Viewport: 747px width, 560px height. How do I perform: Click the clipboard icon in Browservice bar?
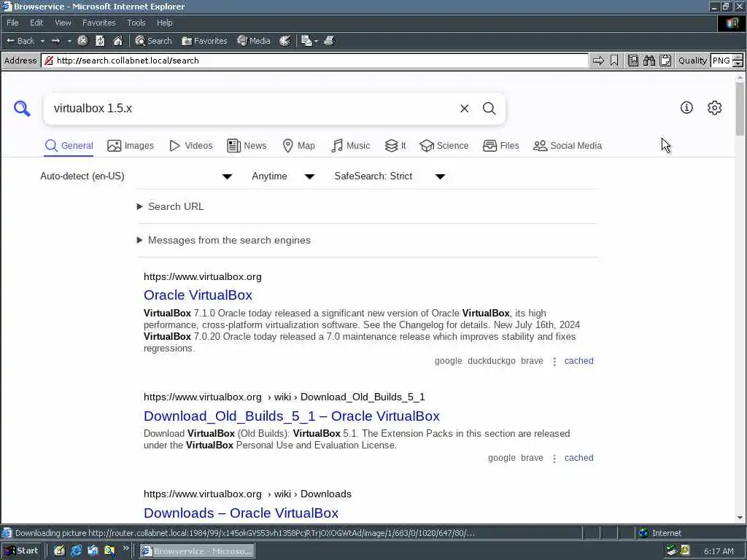[x=665, y=61]
